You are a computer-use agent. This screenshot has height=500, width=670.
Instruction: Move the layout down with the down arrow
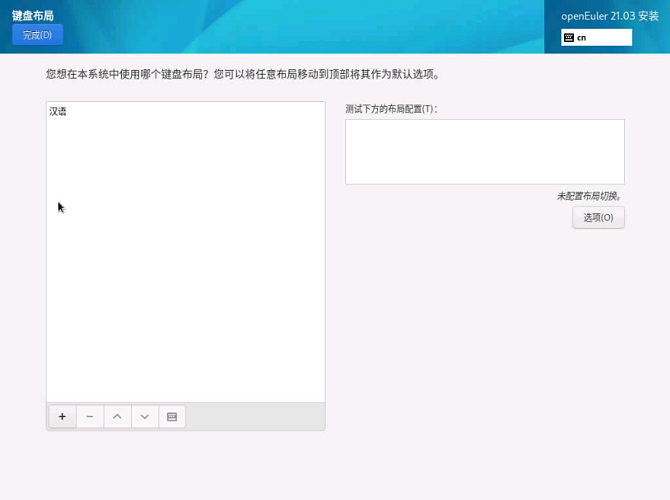point(145,417)
